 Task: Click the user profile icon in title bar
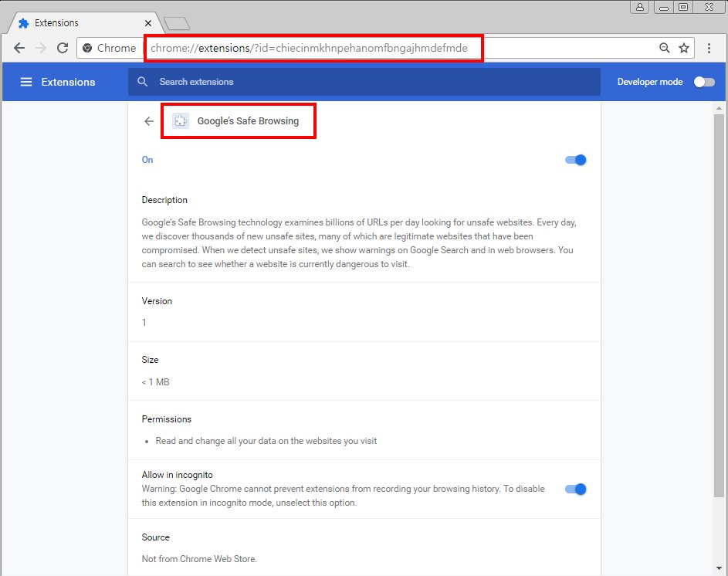[x=639, y=7]
